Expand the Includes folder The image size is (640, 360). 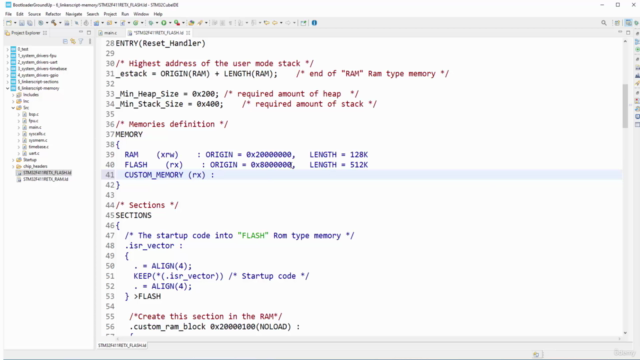tap(13, 95)
